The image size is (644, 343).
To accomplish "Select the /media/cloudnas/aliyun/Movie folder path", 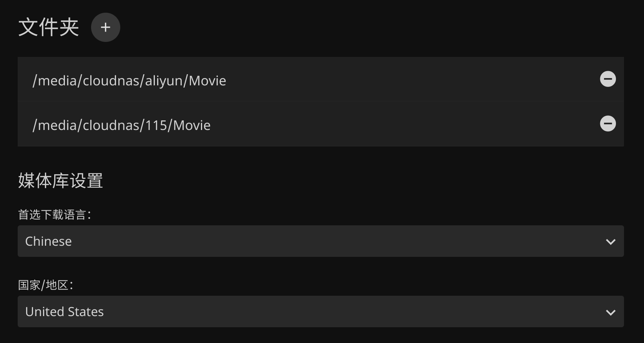I will click(x=129, y=81).
